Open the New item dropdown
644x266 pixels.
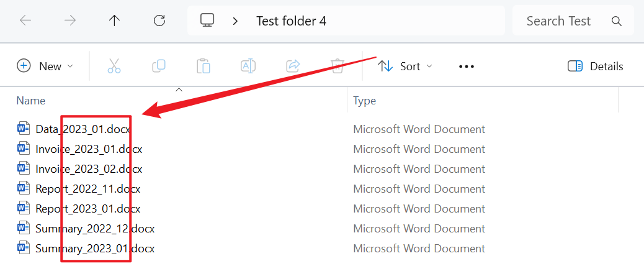click(x=45, y=66)
